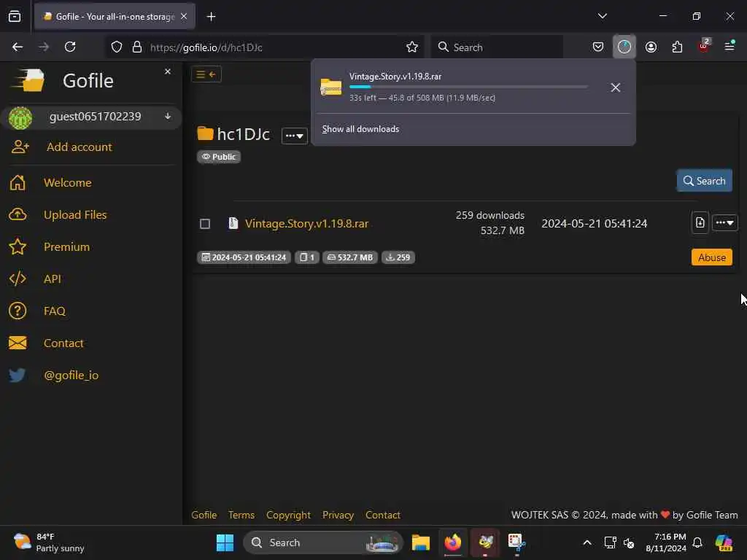Open the Windows Start menu
This screenshot has height=560, width=747.
225,542
